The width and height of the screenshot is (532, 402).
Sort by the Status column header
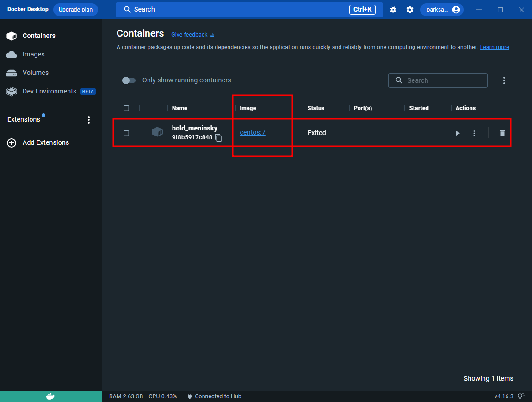316,108
